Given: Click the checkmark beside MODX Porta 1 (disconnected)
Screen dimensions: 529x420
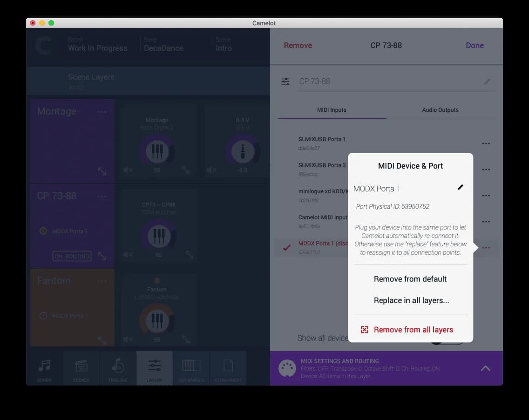Looking at the screenshot, I should pos(286,247).
